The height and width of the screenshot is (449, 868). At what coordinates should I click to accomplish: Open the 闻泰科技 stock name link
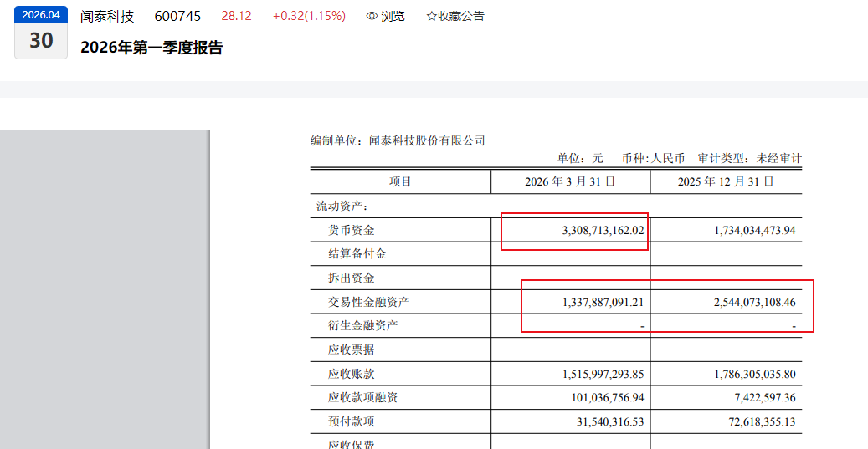click(107, 16)
